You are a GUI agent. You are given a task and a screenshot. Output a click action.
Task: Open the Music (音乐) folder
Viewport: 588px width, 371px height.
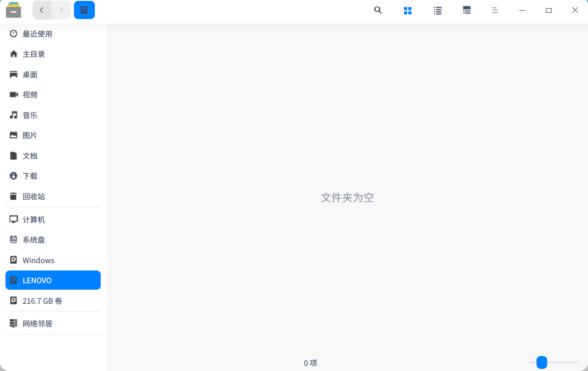tap(30, 115)
